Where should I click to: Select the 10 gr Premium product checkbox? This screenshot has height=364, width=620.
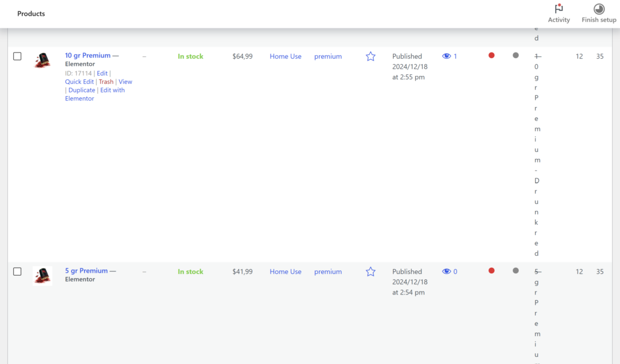coord(18,56)
